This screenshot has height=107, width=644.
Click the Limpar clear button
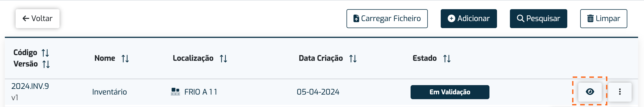point(604,19)
